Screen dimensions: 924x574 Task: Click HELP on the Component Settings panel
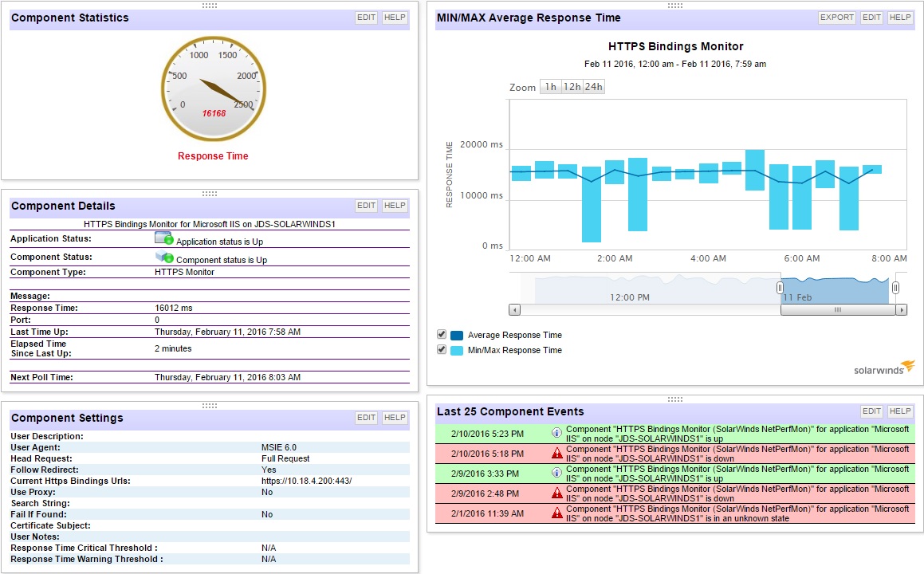395,417
